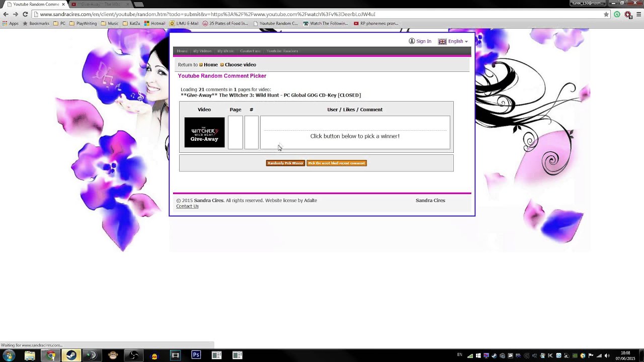Click Pick the most liked recent comment
Screen dimensions: 644x362
(337, 163)
